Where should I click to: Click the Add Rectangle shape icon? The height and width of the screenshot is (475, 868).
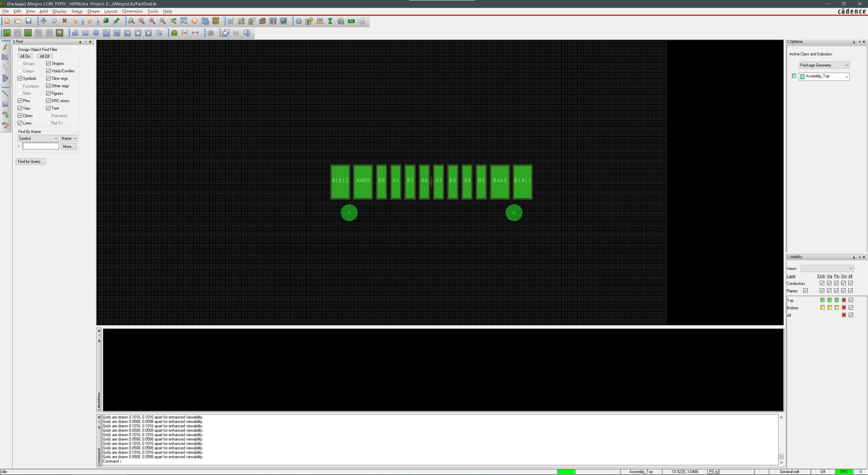point(86,33)
